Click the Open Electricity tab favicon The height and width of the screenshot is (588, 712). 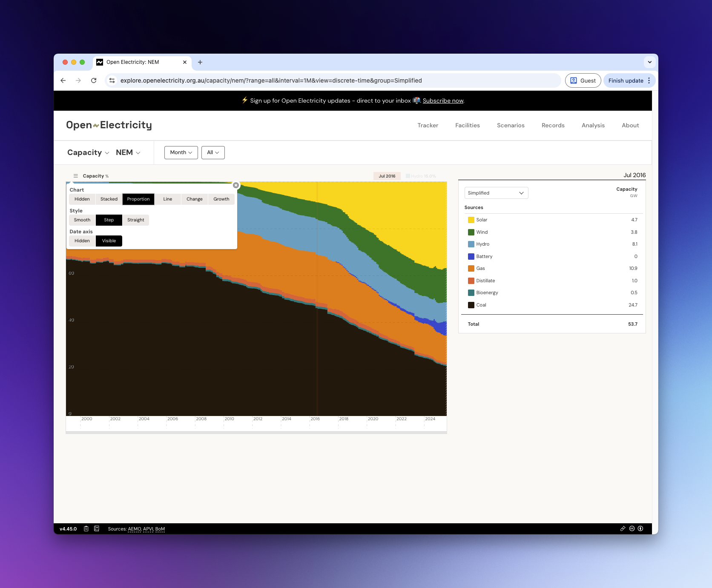pyautogui.click(x=100, y=62)
